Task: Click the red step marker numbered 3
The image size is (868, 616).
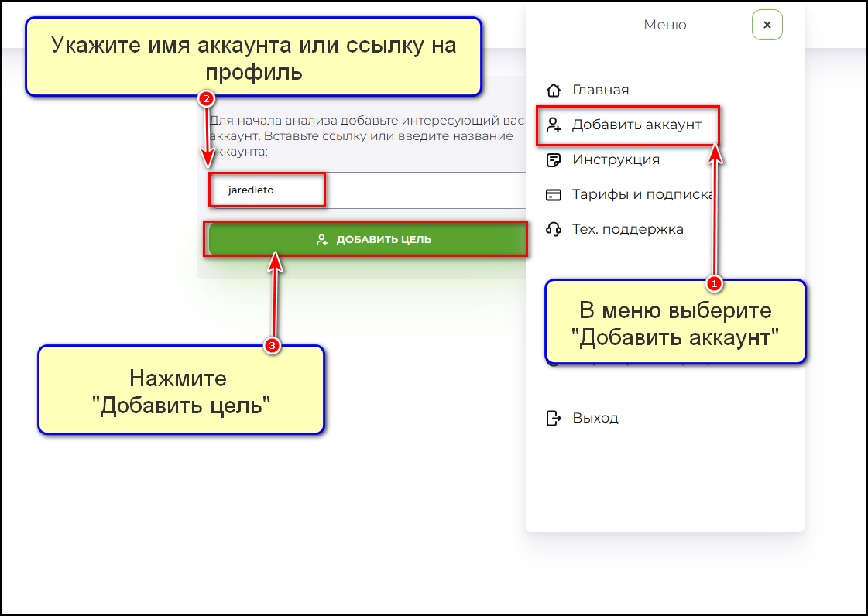Action: coord(272,346)
